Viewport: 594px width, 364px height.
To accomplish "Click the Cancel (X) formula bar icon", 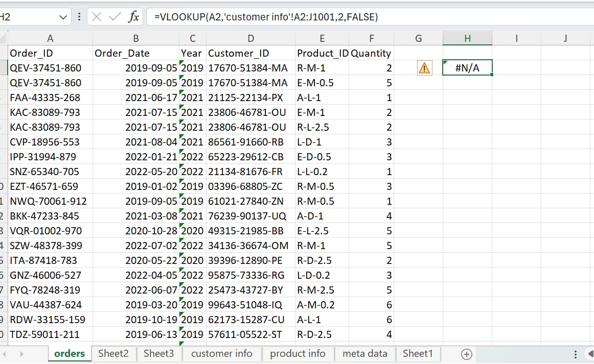I will (97, 17).
